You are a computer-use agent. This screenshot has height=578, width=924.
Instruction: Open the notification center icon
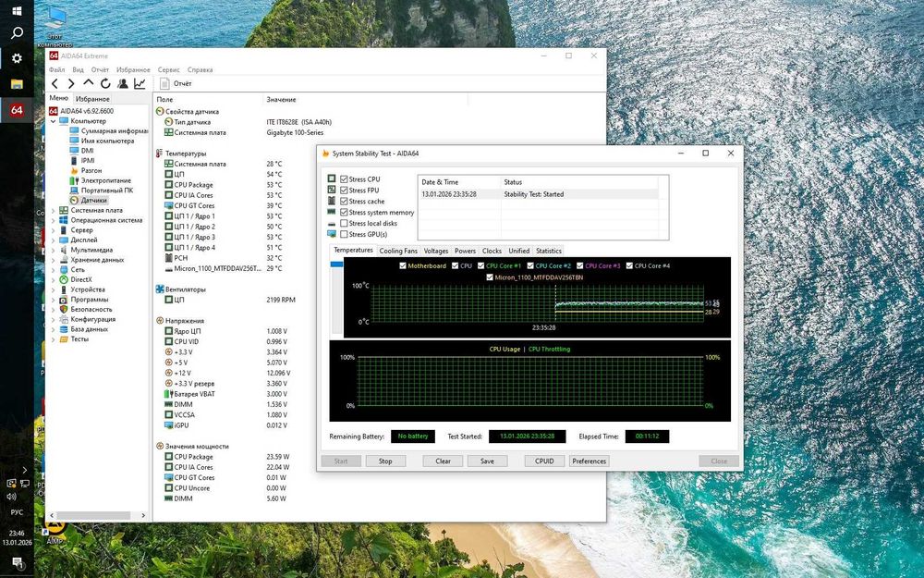click(17, 562)
